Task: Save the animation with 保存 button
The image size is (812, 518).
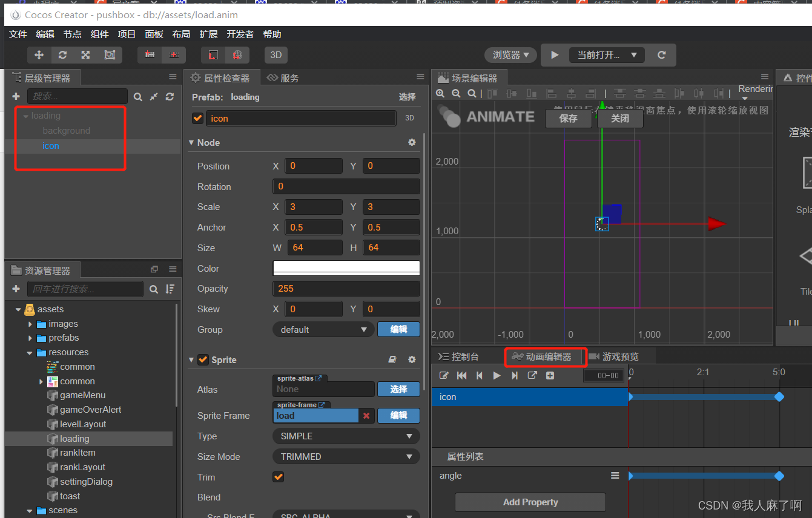Action: (x=568, y=118)
